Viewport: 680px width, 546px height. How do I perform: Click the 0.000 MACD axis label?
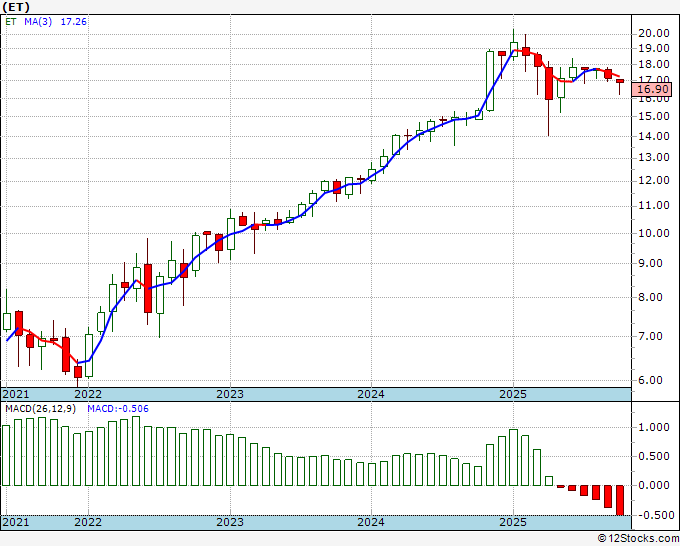(x=654, y=485)
